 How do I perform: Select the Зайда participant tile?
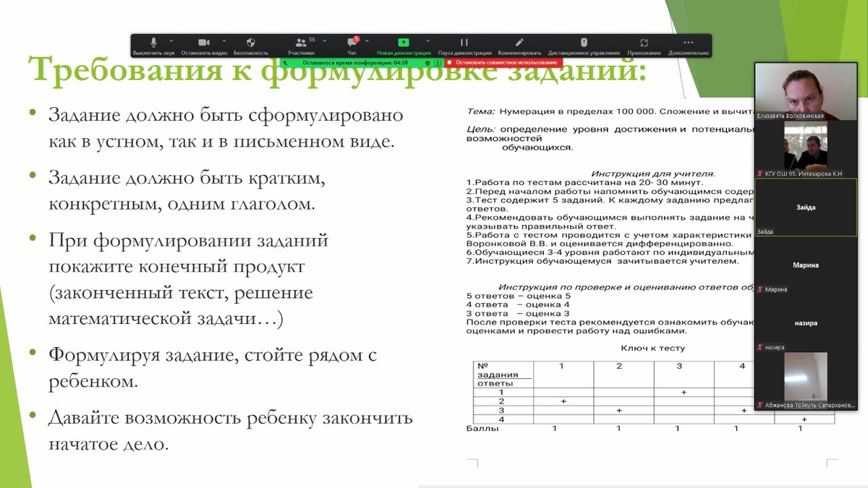tap(805, 207)
